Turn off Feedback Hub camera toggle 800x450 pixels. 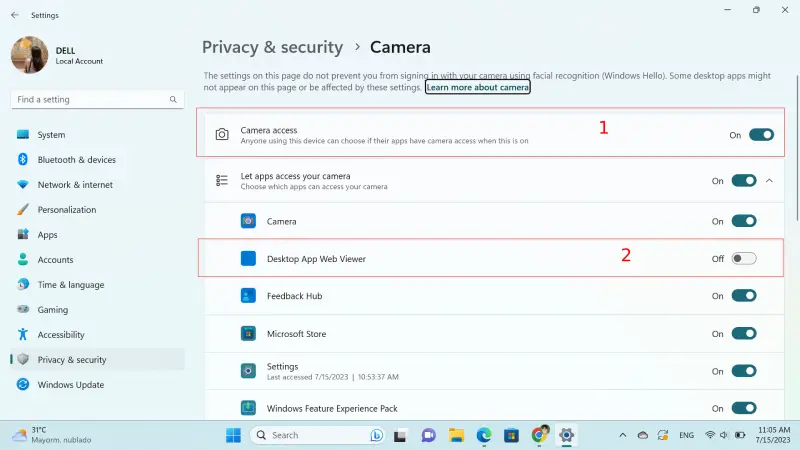click(744, 296)
